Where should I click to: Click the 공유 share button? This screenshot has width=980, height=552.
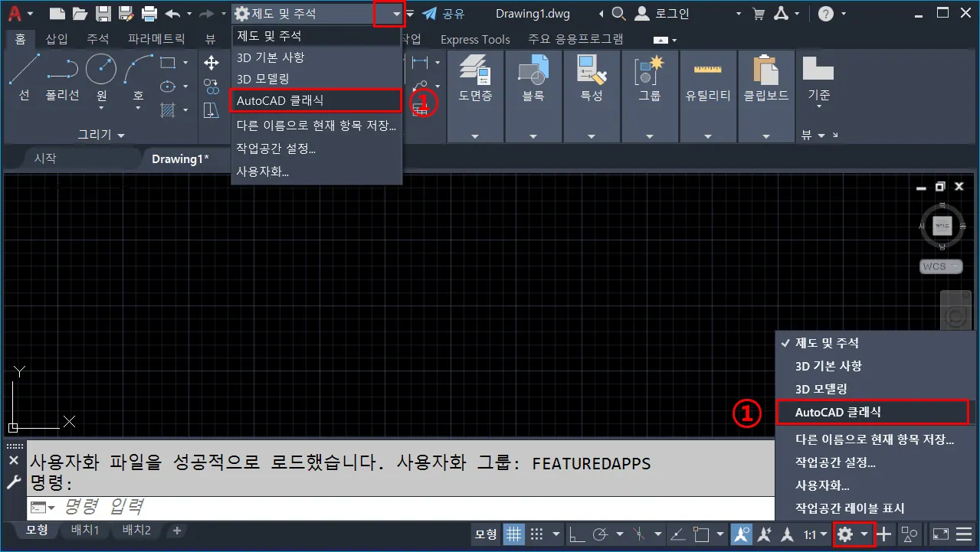tap(442, 13)
